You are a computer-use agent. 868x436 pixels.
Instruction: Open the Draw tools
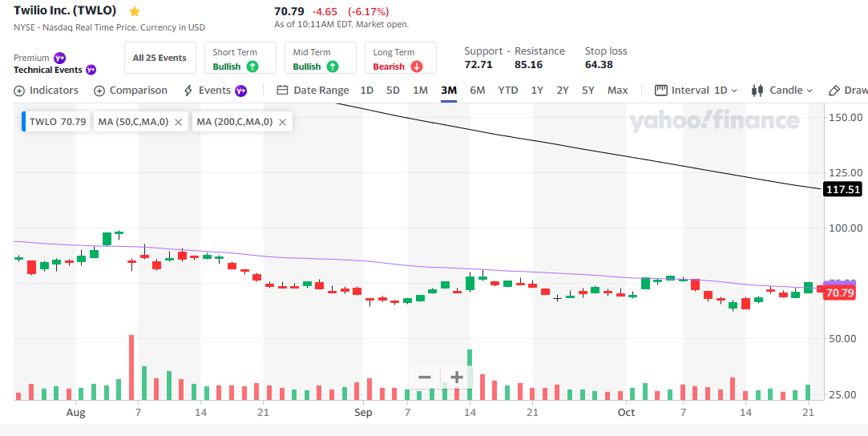coord(848,91)
